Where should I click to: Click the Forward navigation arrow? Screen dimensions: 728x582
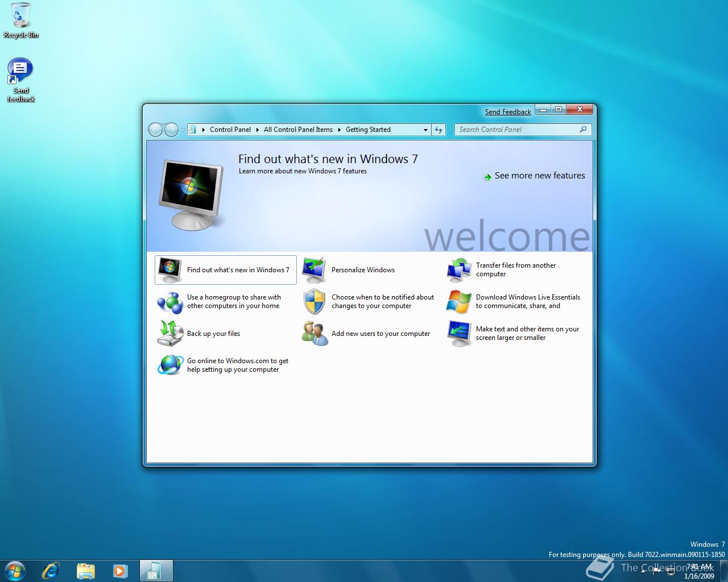tap(171, 130)
